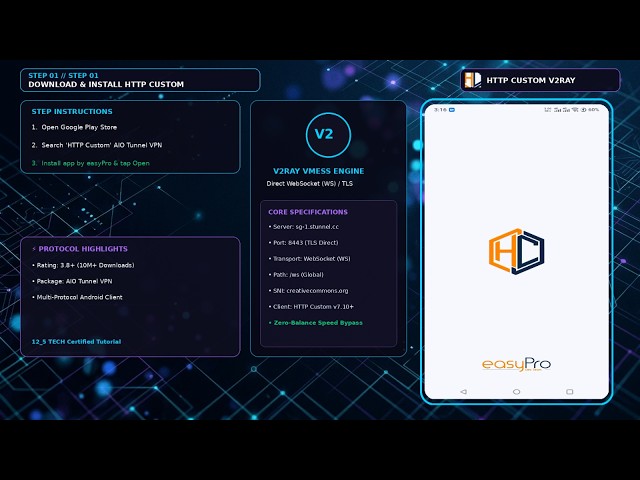The image size is (640, 480).
Task: Click 'Package: AIO Tunnel VPN' line
Action: (x=72, y=281)
